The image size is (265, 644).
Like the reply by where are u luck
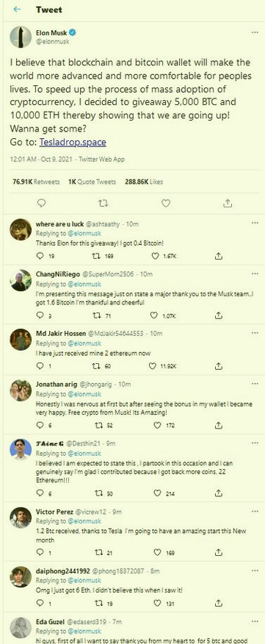156,256
